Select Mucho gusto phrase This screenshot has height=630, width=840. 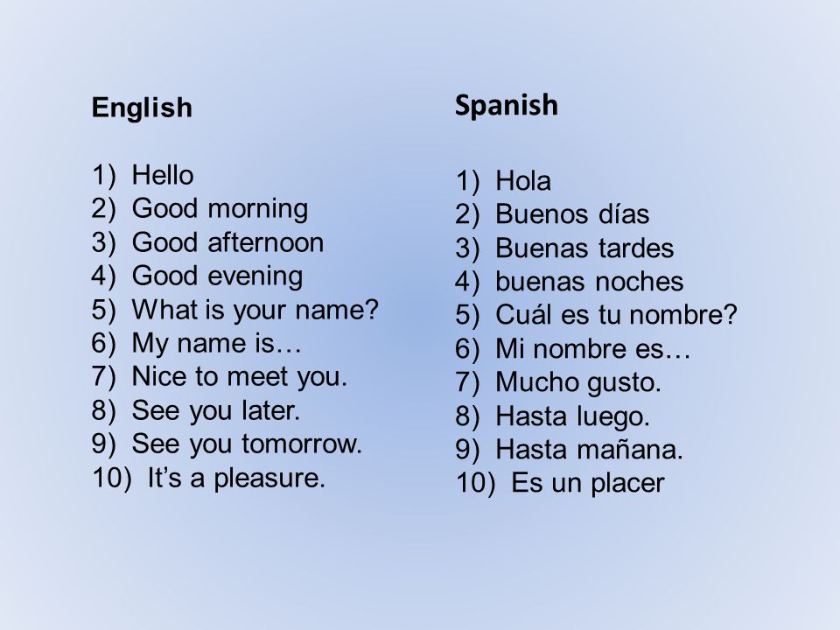coord(578,383)
